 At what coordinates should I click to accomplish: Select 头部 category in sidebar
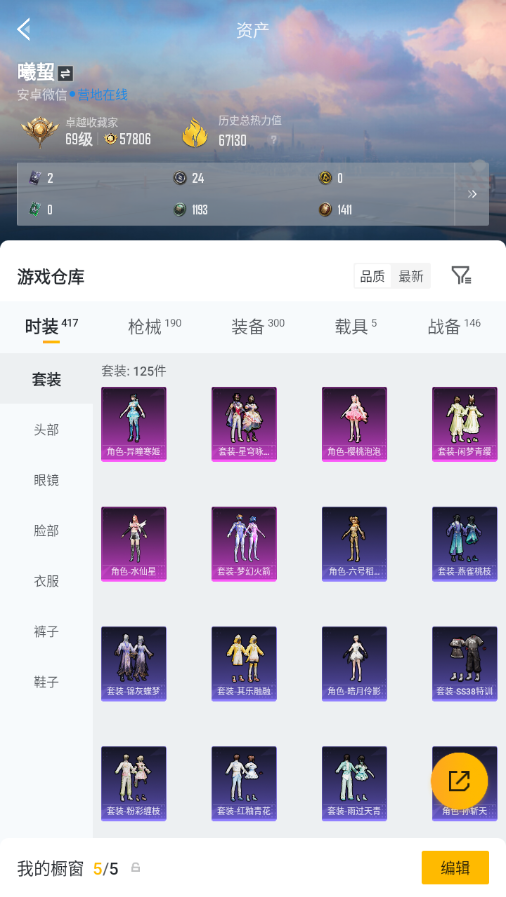pyautogui.click(x=46, y=430)
